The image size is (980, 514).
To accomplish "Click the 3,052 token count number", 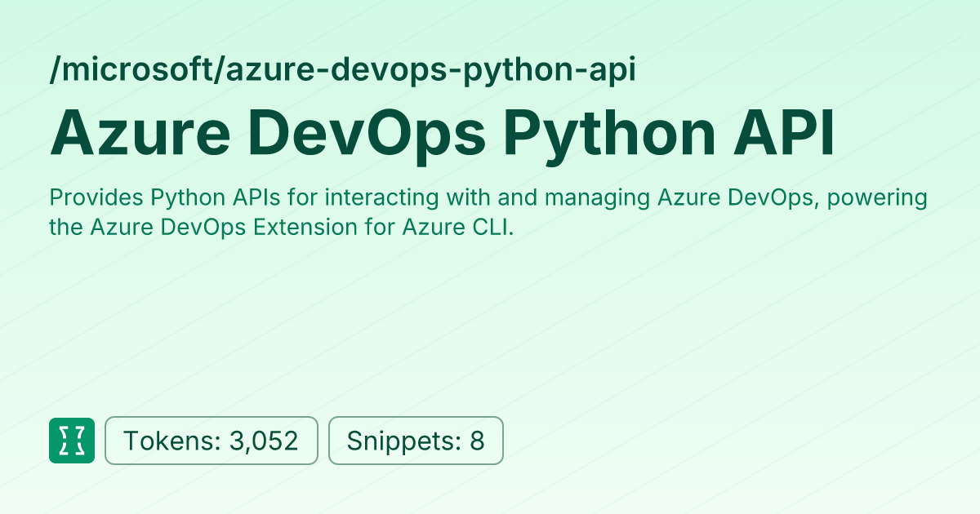I will [x=262, y=441].
